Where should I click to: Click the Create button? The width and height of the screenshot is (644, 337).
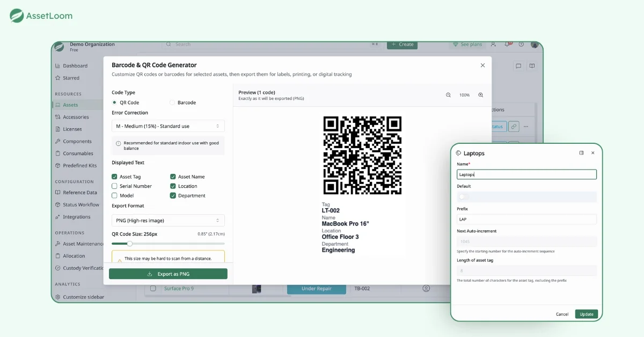pos(402,45)
